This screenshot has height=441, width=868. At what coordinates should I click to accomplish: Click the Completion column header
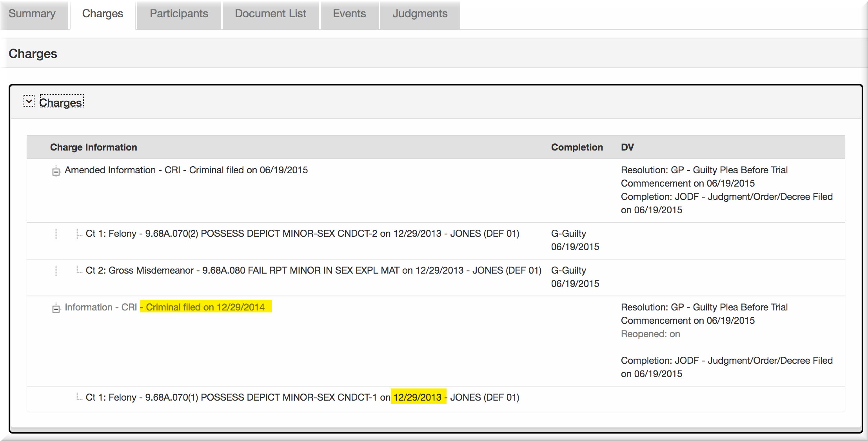[x=577, y=147]
